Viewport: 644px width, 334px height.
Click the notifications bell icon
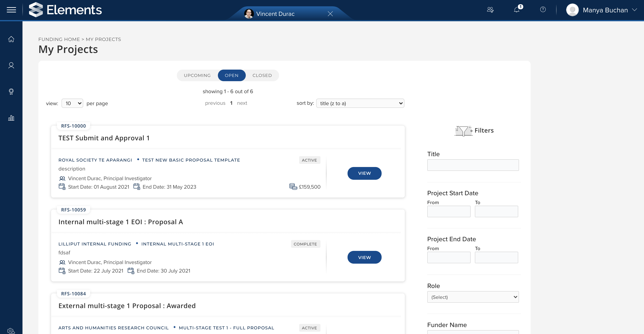(516, 10)
